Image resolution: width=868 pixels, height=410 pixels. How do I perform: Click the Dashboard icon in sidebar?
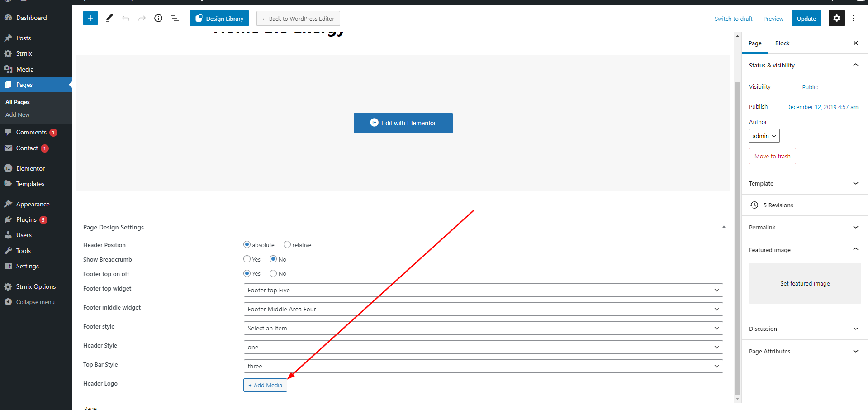pos(8,18)
